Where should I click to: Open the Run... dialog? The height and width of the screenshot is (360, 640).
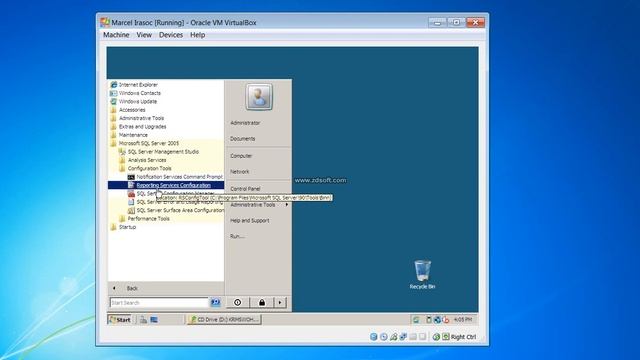coord(237,236)
